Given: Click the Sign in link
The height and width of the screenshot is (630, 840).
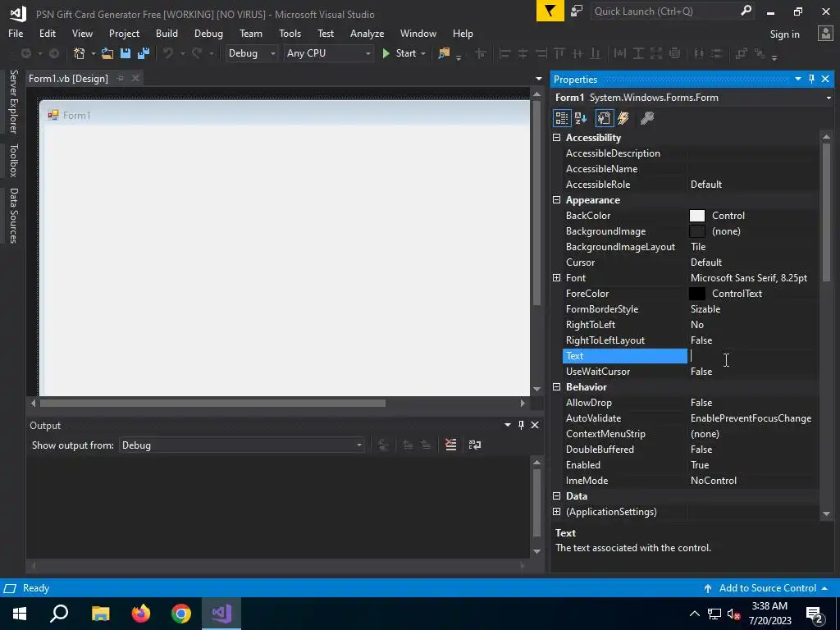Looking at the screenshot, I should coord(784,34).
